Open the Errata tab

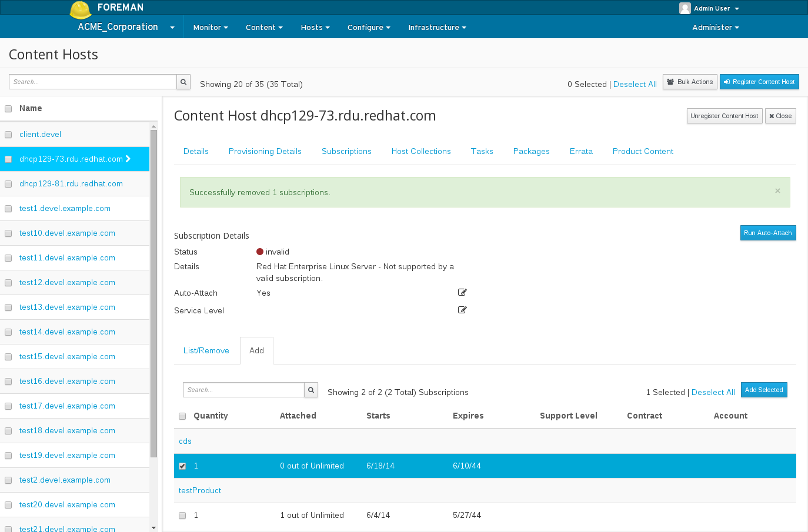click(x=581, y=151)
